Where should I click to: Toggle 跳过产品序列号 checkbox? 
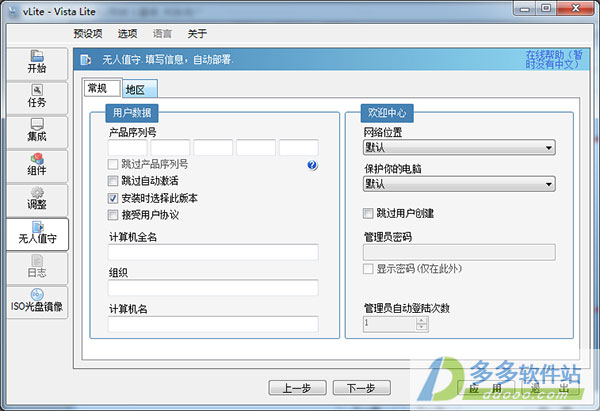[113, 165]
